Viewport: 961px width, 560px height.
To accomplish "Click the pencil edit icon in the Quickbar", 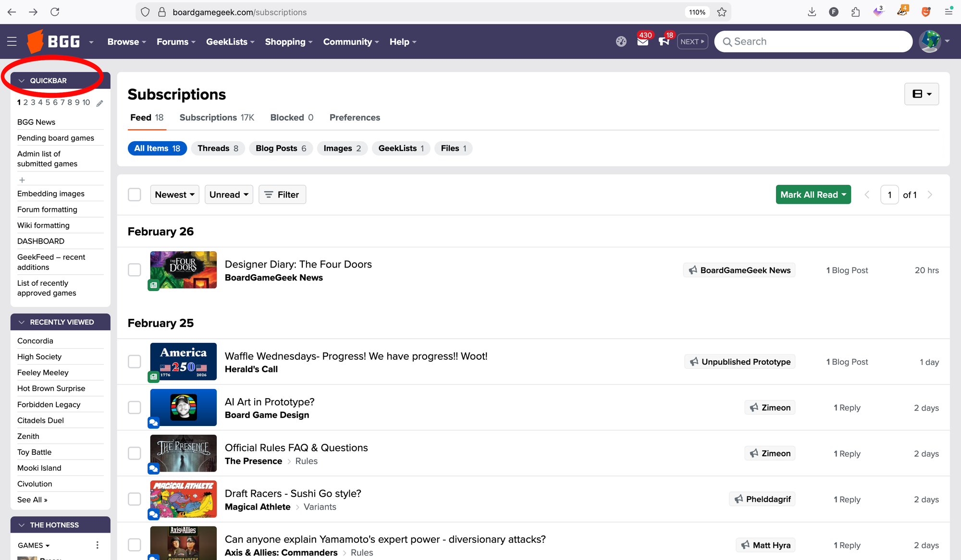I will tap(99, 103).
